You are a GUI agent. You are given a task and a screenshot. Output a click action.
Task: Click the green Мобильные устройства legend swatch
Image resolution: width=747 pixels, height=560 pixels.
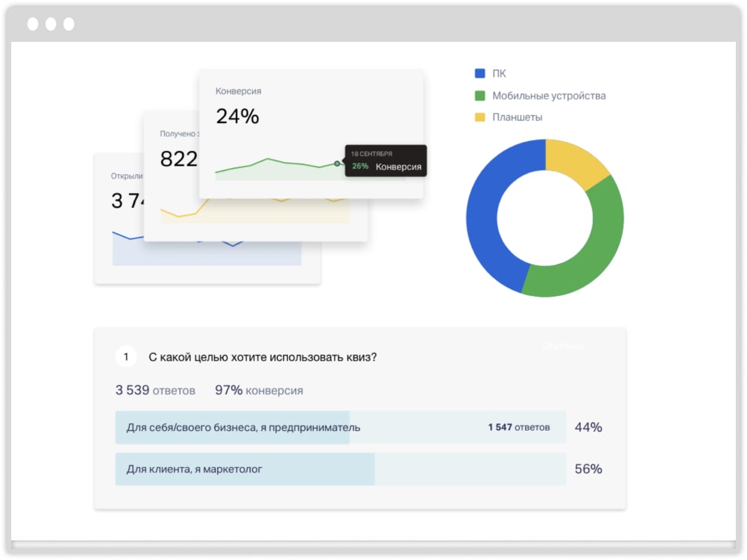tap(480, 96)
